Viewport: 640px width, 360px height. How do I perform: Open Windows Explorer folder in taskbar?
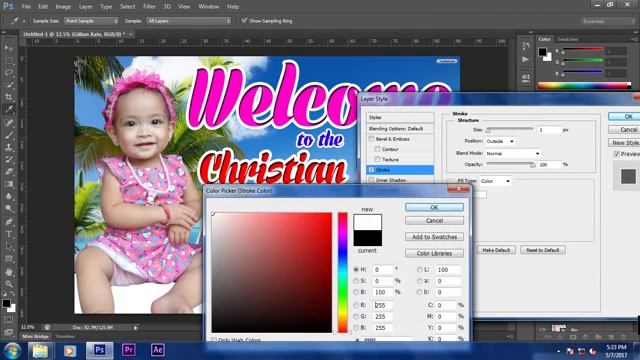(40, 350)
